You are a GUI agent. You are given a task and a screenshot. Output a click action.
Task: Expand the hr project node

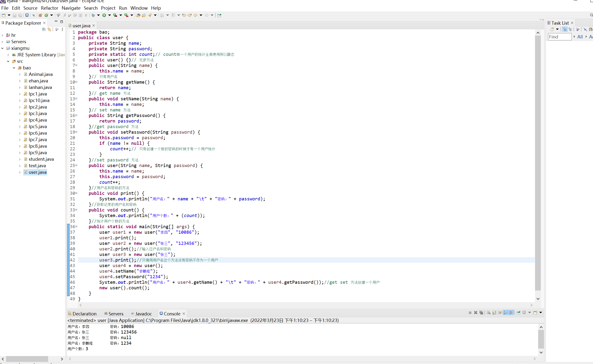2,35
